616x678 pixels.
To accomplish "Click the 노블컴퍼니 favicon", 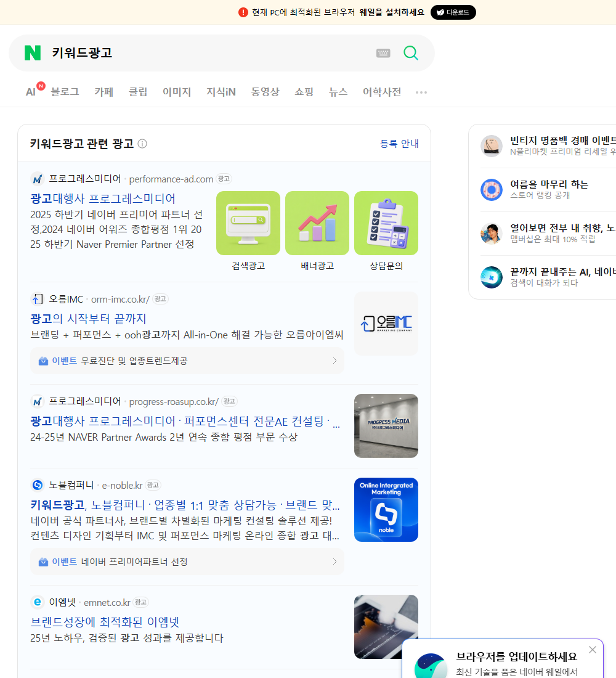I will pyautogui.click(x=37, y=485).
